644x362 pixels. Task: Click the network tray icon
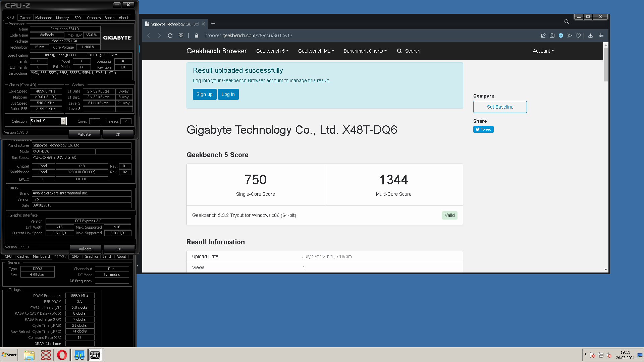point(601,355)
